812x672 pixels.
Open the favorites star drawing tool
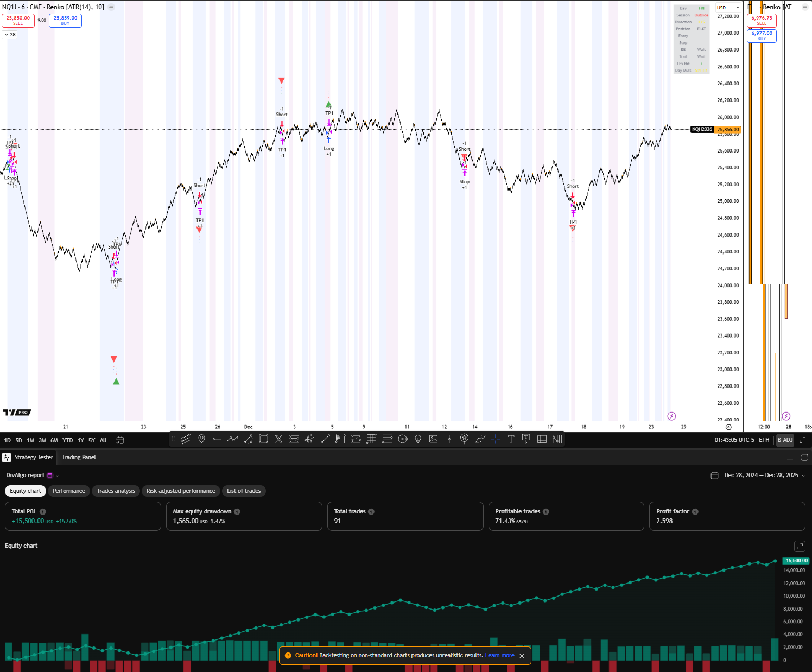pyautogui.click(x=465, y=439)
